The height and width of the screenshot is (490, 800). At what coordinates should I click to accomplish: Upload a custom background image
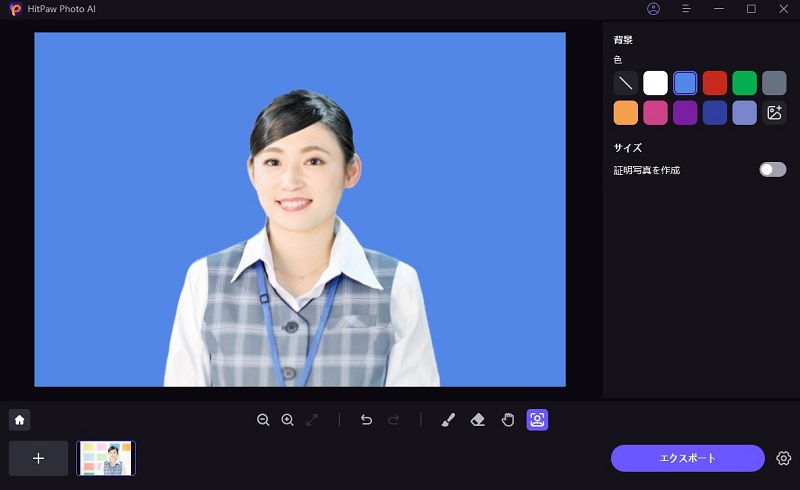[774, 113]
